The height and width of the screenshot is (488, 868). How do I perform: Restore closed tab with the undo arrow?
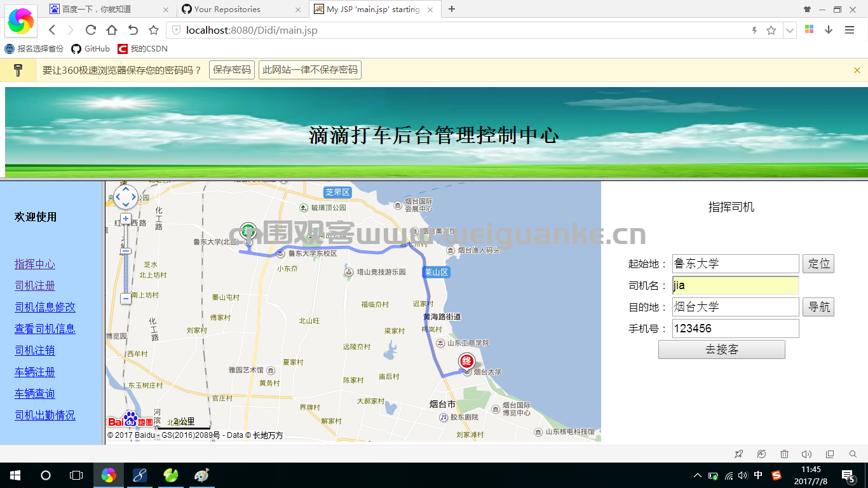(x=133, y=30)
